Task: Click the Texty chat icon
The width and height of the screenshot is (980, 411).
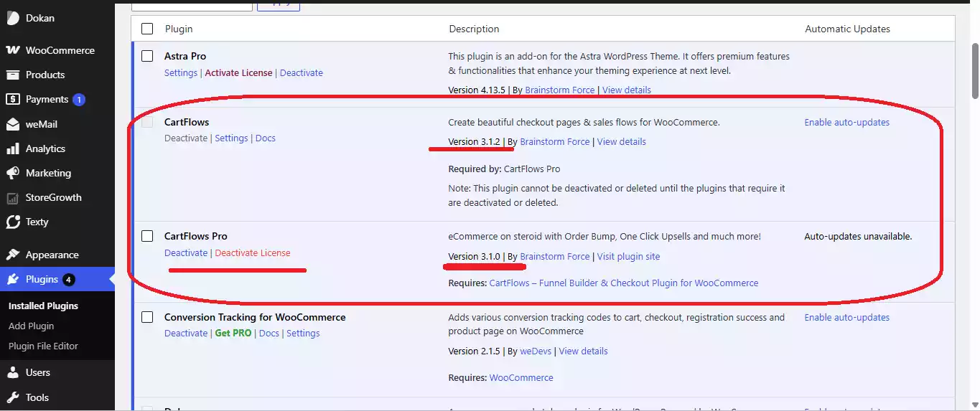Action: (13, 222)
